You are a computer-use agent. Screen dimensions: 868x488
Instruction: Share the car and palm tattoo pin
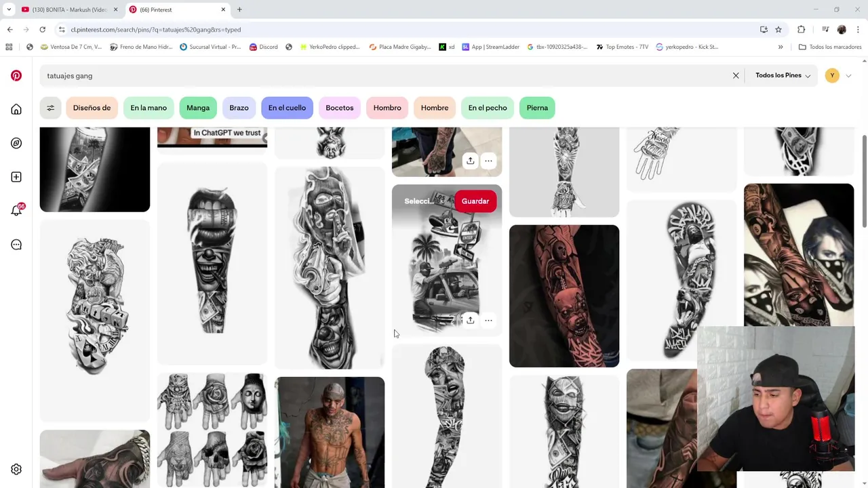click(470, 320)
